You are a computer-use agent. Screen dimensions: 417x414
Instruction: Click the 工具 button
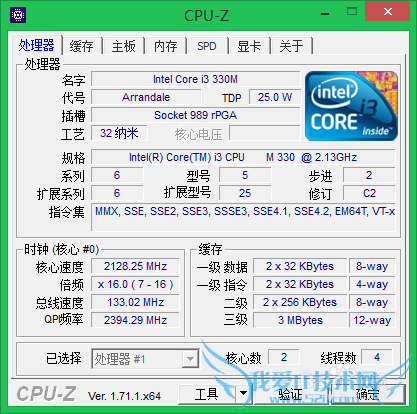(x=207, y=394)
